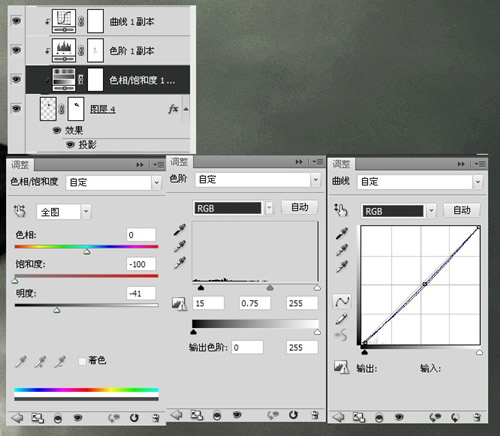Select the targeted adjustment tool in Hue/Saturation panel
The width and height of the screenshot is (500, 436).
coord(19,211)
